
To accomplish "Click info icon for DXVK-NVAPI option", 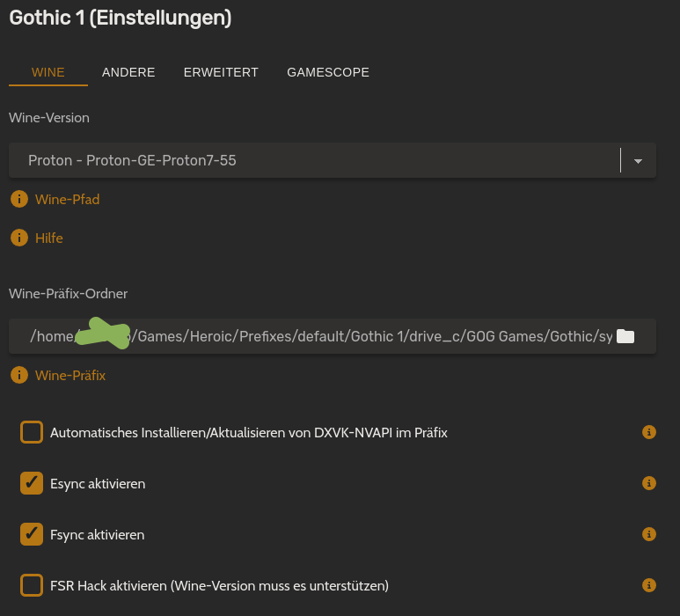I will [649, 432].
